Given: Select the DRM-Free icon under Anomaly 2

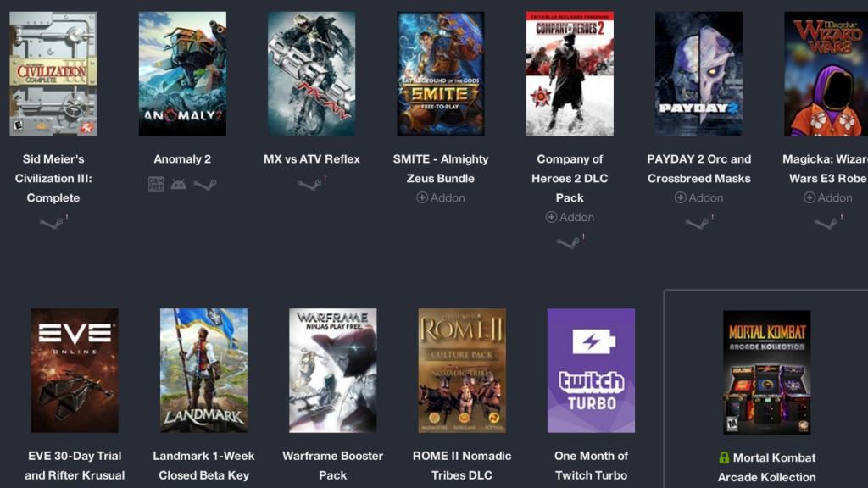Looking at the screenshot, I should [156, 185].
